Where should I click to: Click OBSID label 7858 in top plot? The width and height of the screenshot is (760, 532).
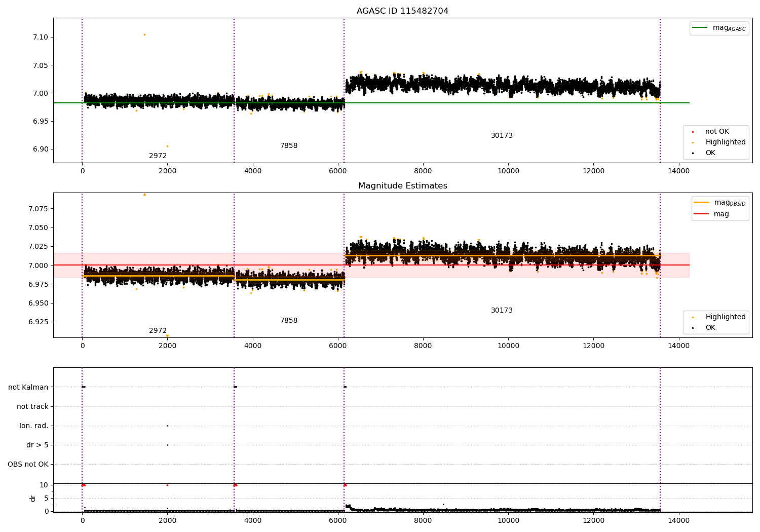pyautogui.click(x=289, y=146)
